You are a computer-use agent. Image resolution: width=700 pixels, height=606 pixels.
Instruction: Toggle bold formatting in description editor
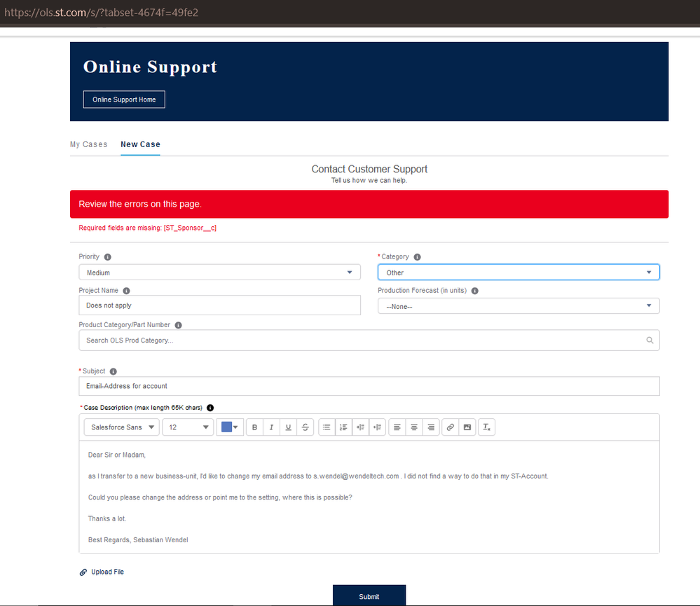pos(254,427)
